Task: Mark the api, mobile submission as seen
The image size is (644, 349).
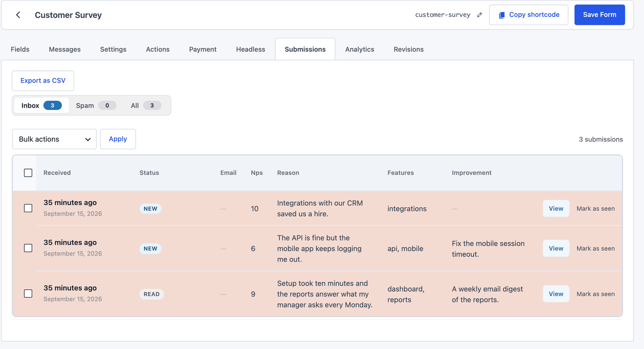Action: pyautogui.click(x=595, y=248)
